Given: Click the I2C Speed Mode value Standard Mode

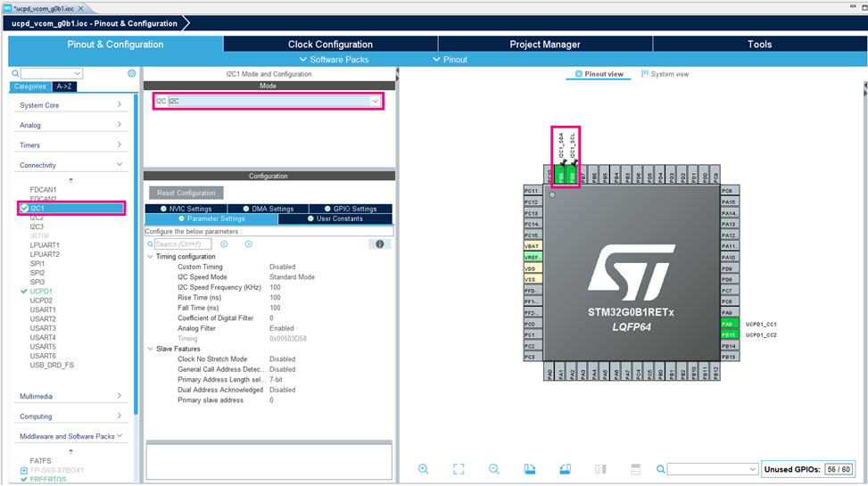Looking at the screenshot, I should (292, 276).
